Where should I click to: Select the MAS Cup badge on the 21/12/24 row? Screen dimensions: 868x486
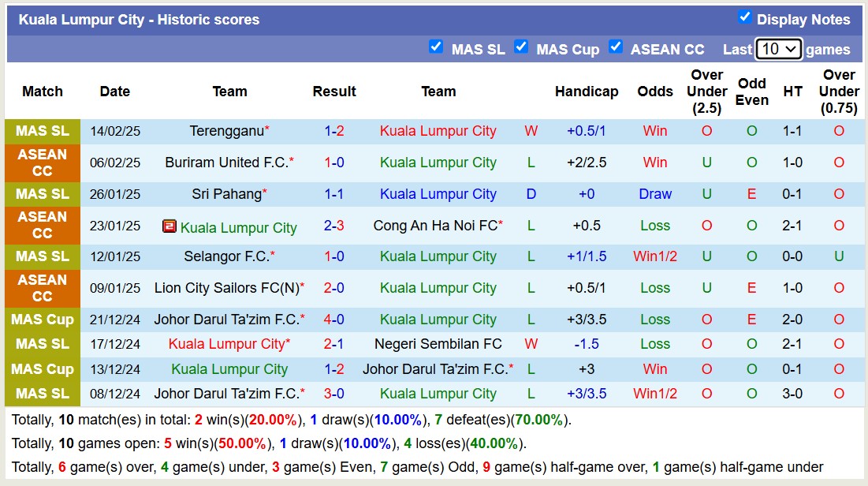tap(42, 320)
